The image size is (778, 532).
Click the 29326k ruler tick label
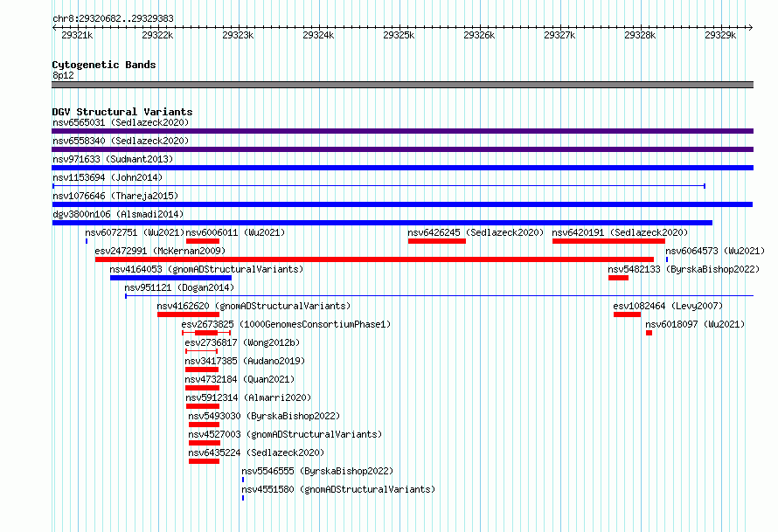pos(479,36)
